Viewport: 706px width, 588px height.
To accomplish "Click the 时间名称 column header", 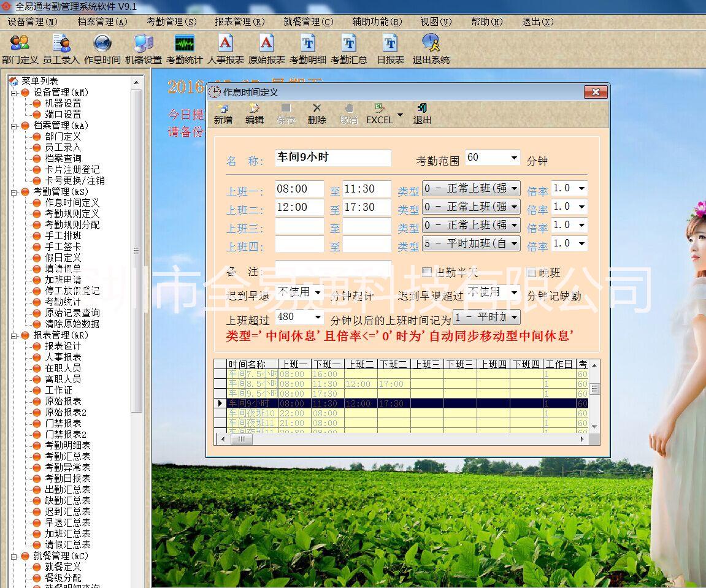I will 252,364.
